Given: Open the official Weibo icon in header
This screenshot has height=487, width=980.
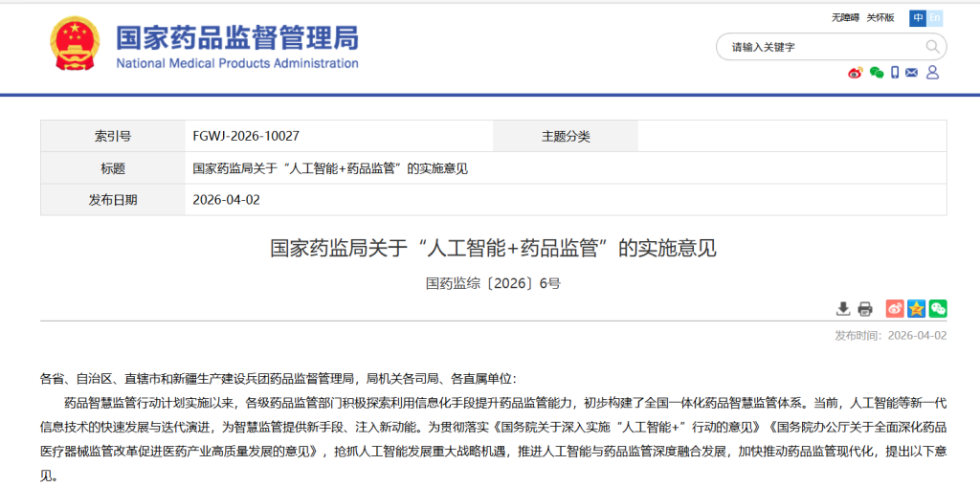Looking at the screenshot, I should (856, 73).
